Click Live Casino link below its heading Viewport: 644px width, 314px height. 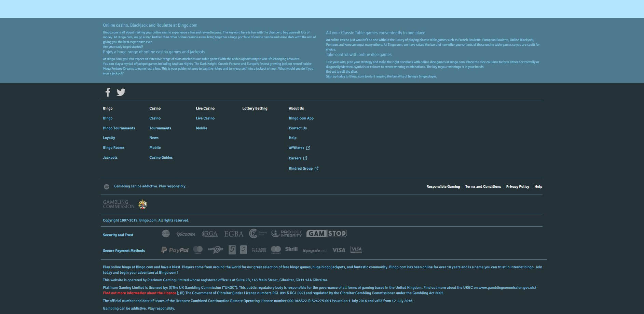[205, 118]
